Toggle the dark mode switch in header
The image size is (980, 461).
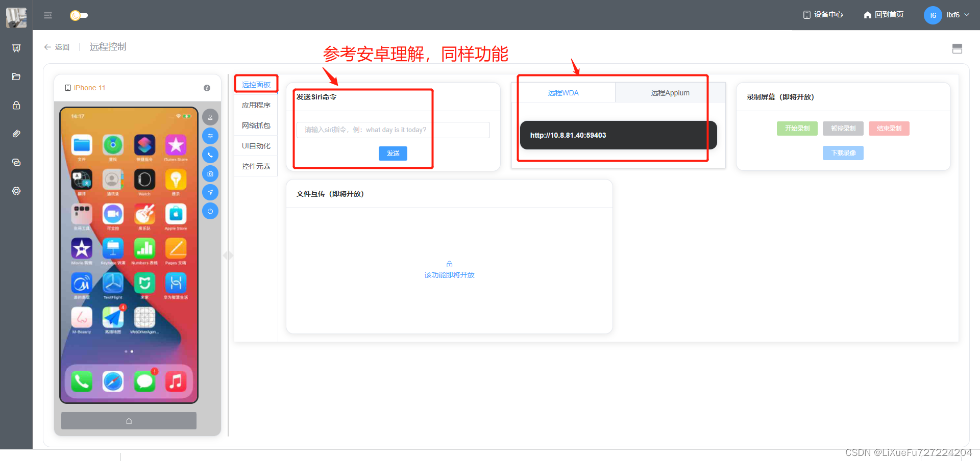[x=79, y=15]
